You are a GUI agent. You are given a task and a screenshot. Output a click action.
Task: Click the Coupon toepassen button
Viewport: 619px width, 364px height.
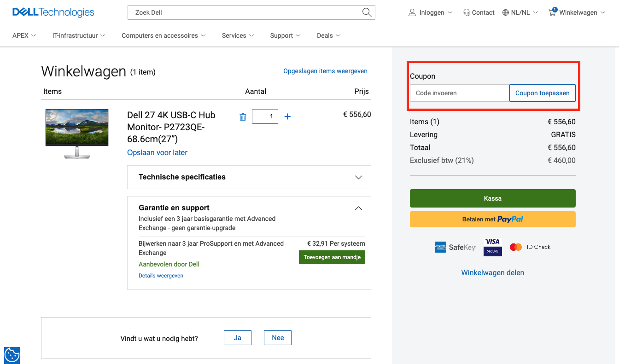[543, 93]
